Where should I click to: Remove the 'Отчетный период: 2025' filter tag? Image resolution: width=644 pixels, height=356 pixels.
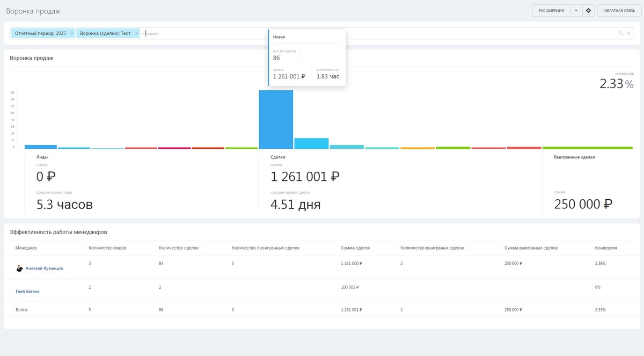point(72,33)
